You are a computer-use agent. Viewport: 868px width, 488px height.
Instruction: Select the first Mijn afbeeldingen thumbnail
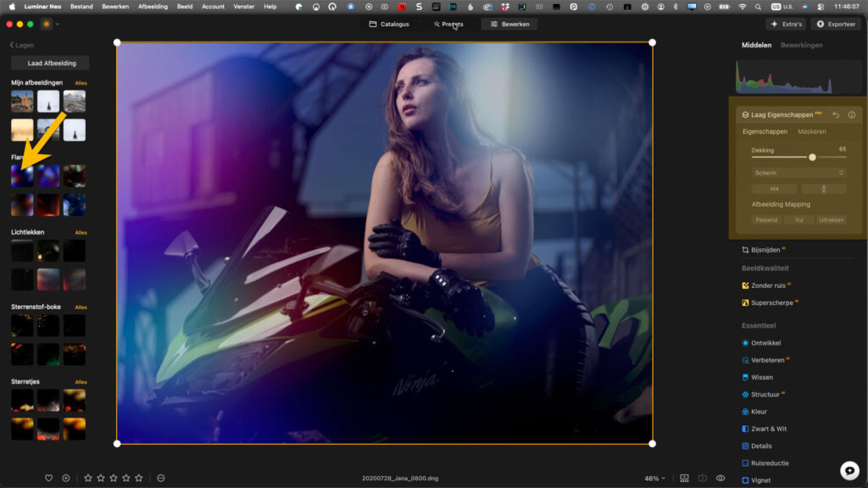[22, 102]
